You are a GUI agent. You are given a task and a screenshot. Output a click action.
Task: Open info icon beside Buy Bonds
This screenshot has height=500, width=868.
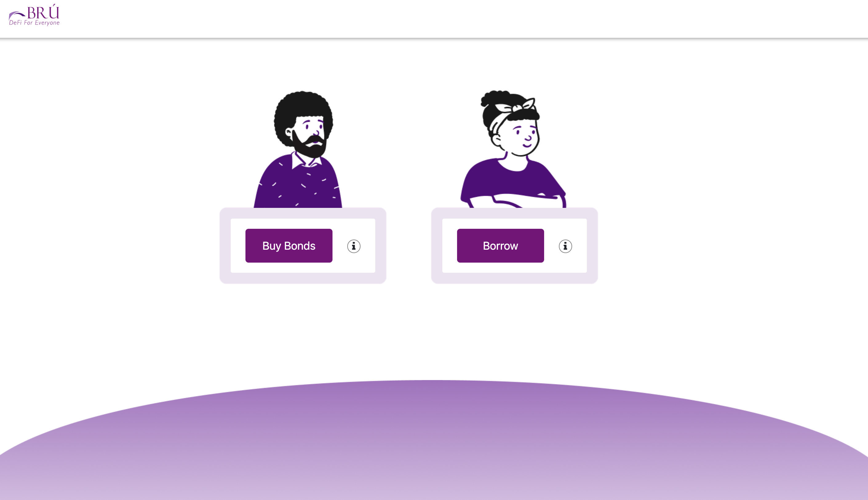[x=353, y=246]
